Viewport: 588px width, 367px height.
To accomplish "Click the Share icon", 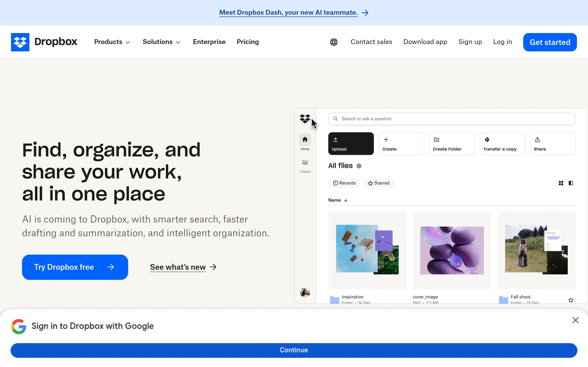I will [537, 139].
